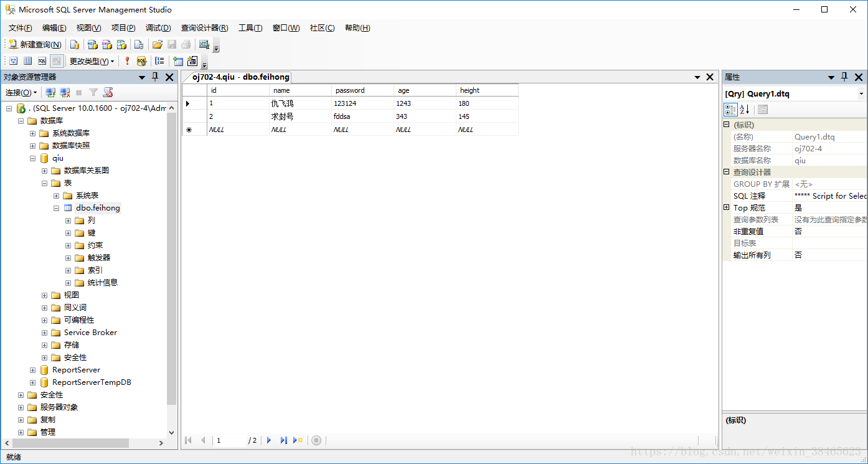Toggle the criteria pane button
Viewport: 868px width, 464px height.
[x=27, y=61]
